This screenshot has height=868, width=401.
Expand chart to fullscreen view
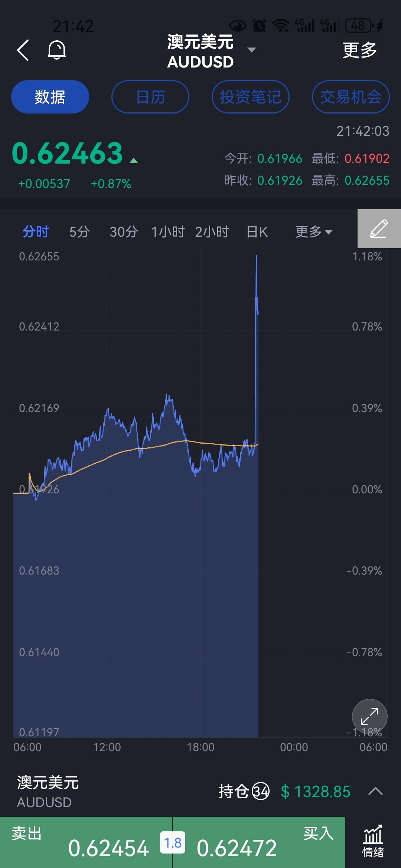tap(369, 717)
